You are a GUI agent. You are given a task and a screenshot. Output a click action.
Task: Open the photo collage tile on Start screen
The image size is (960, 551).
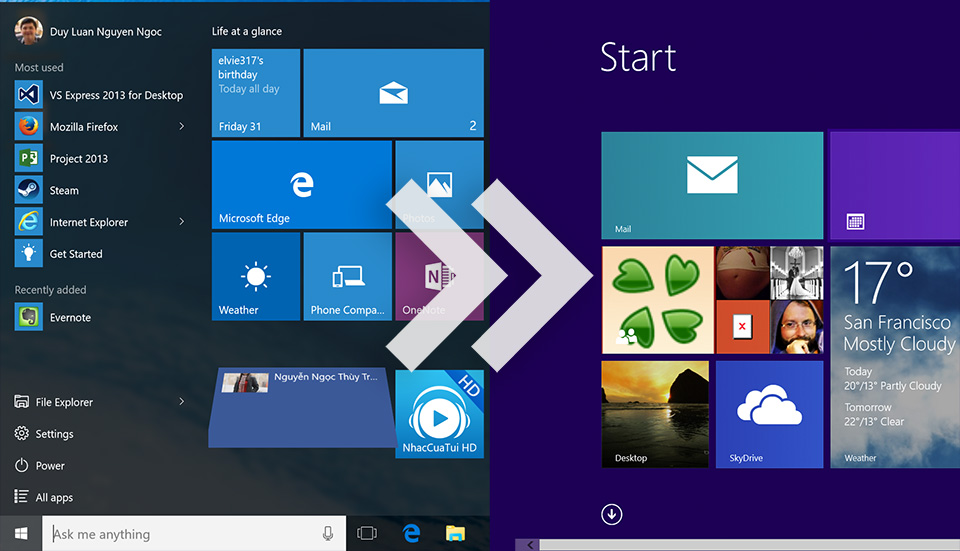point(770,300)
